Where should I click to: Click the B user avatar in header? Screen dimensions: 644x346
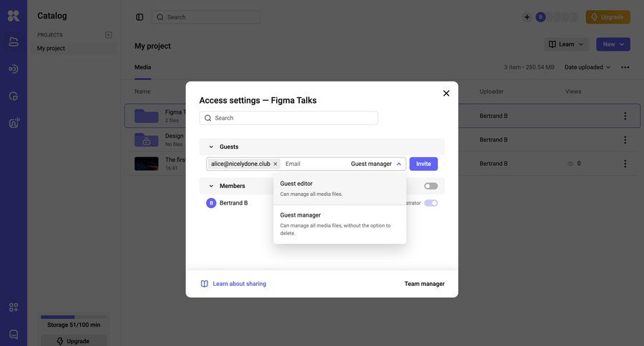[540, 17]
